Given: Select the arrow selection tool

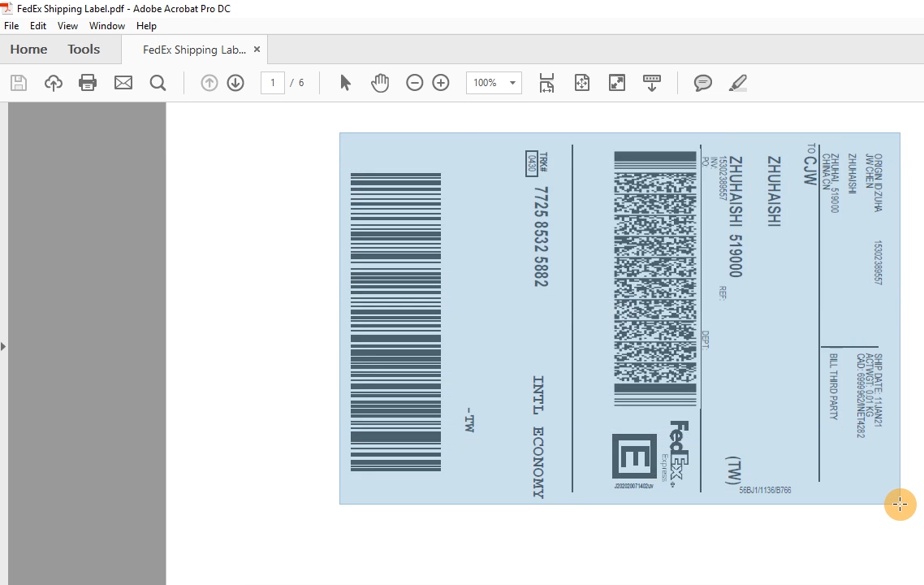Looking at the screenshot, I should (345, 83).
